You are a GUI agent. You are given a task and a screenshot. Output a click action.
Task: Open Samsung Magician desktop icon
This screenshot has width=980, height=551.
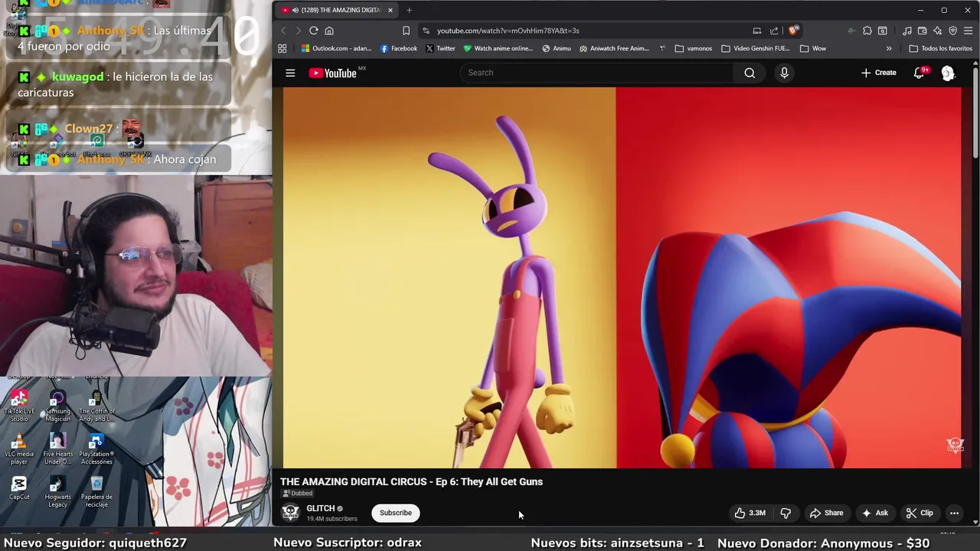pyautogui.click(x=57, y=406)
